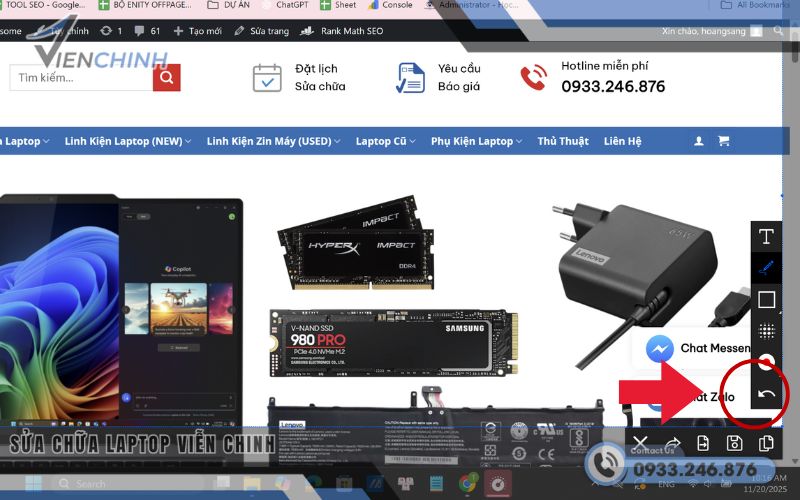This screenshot has width=800, height=500.
Task: Open the user account icon in the nav bar
Action: pyautogui.click(x=699, y=141)
